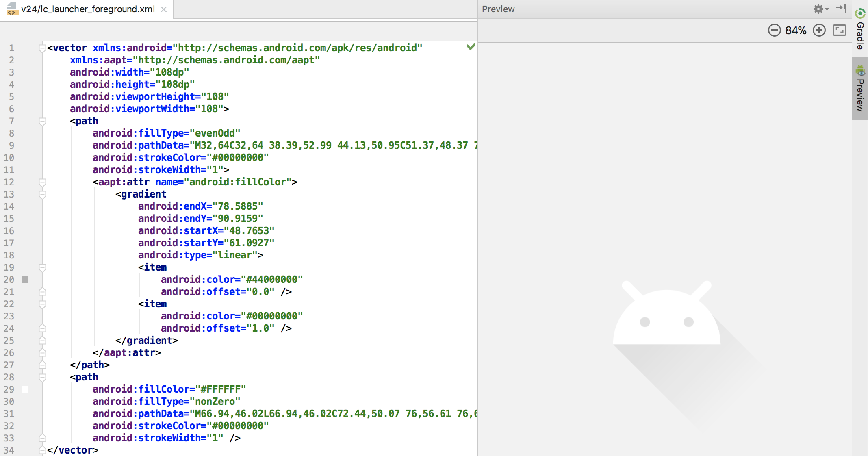Toggle collapse arrow on line 13 gradient
Screen dimensions: 868x456
pos(43,194)
